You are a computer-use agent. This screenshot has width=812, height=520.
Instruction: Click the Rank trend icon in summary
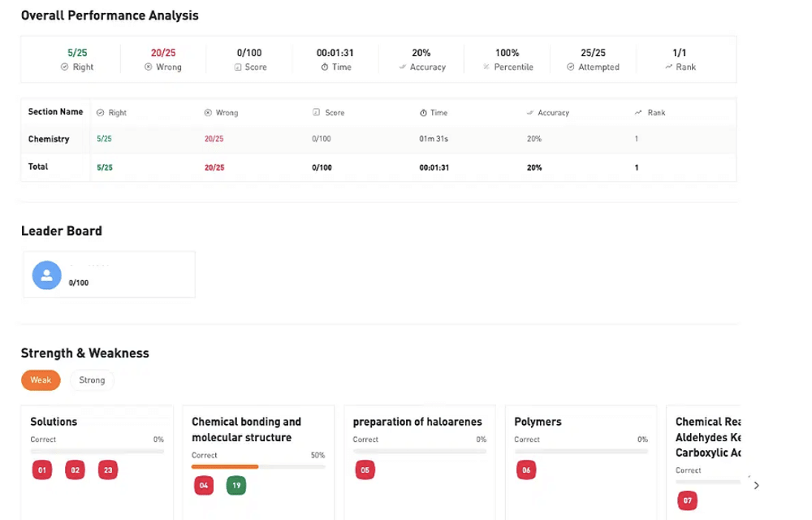pos(668,67)
